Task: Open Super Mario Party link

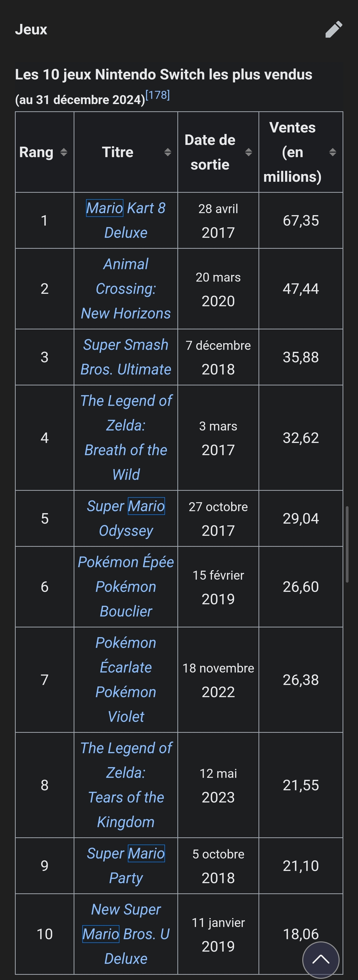Action: (126, 865)
